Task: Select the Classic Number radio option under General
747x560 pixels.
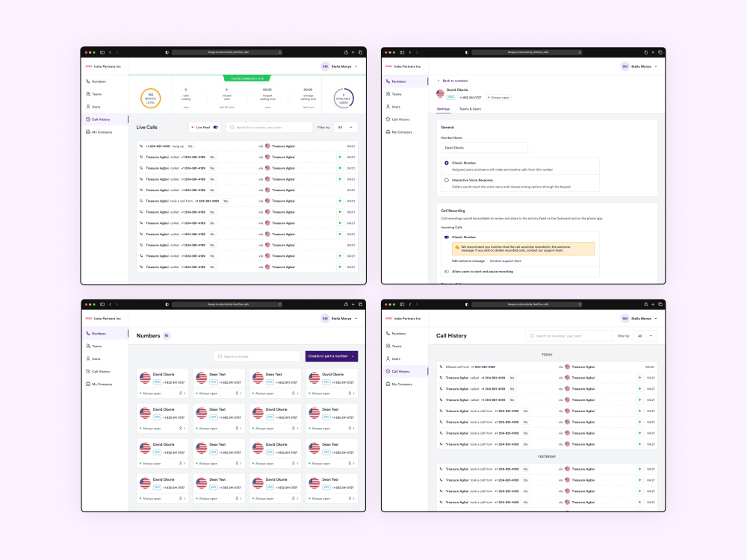Action: [447, 163]
